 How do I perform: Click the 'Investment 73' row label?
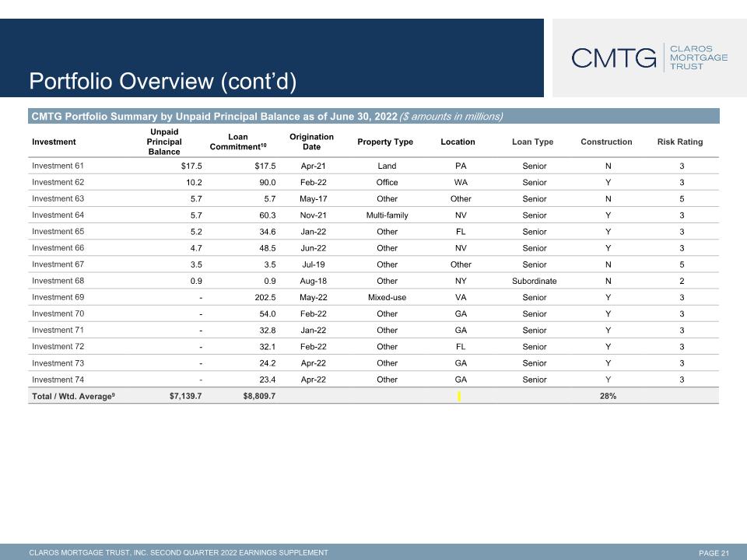[58, 363]
